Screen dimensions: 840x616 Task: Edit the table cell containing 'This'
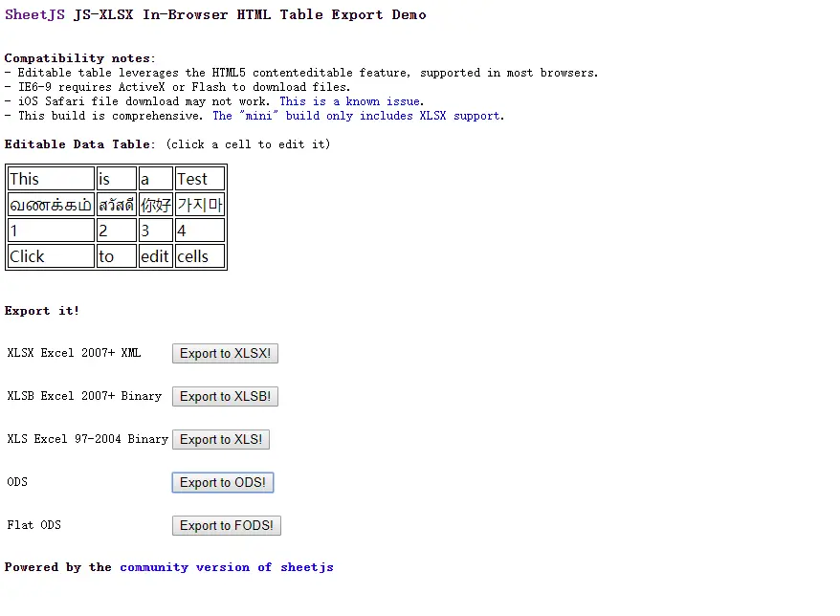[x=51, y=179]
